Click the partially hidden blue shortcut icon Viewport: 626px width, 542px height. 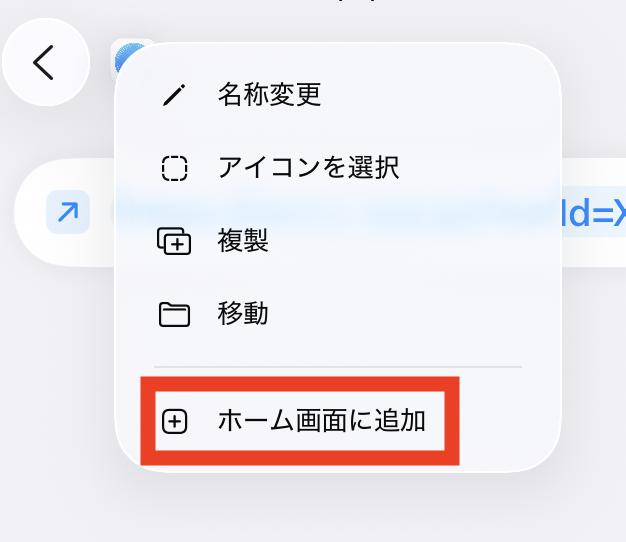tap(127, 57)
